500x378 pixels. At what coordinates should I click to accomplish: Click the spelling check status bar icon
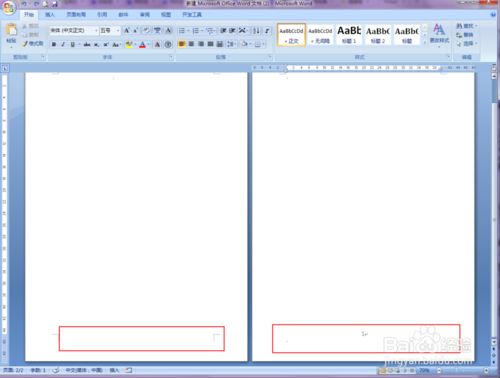pos(56,370)
